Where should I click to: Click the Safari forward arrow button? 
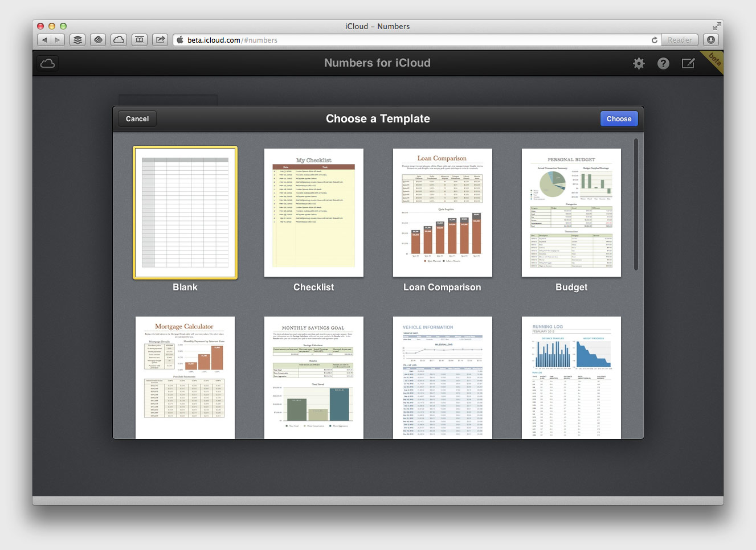coord(58,40)
